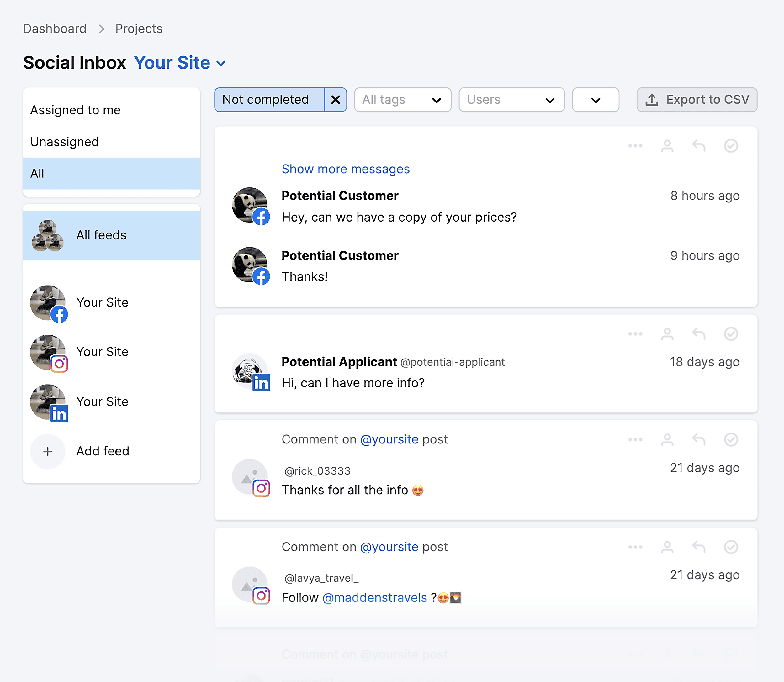Open the Your Site project selector chevron
Viewport: 784px width, 682px height.
221,63
